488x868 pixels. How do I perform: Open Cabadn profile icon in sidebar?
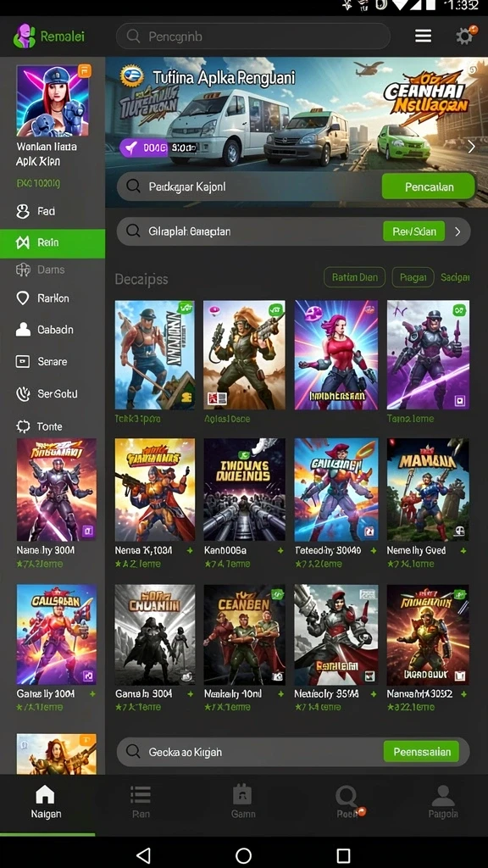(23, 330)
